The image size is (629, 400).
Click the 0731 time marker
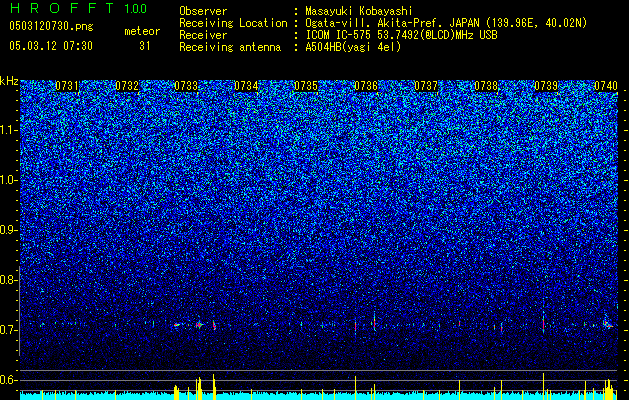[x=67, y=86]
